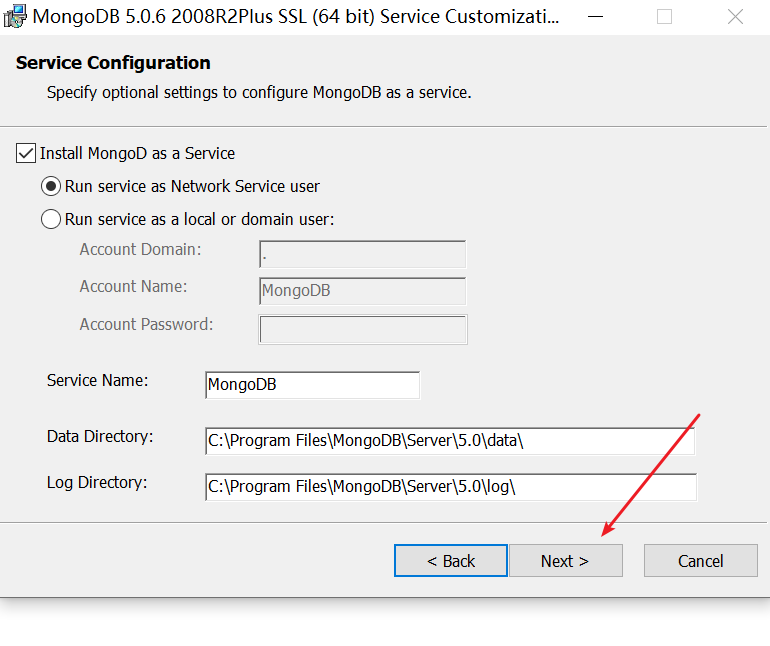Minimize the MongoDB installer window
The width and height of the screenshot is (770, 646).
point(595,17)
